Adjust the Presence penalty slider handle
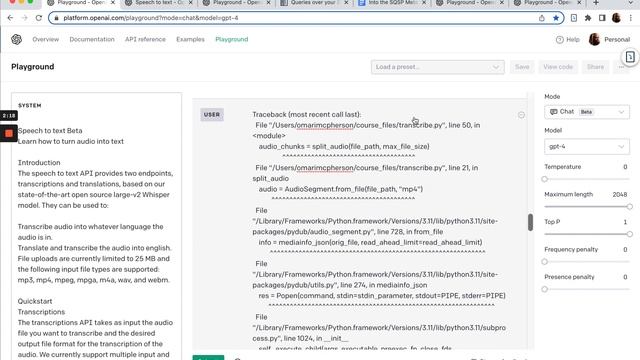 click(544, 289)
